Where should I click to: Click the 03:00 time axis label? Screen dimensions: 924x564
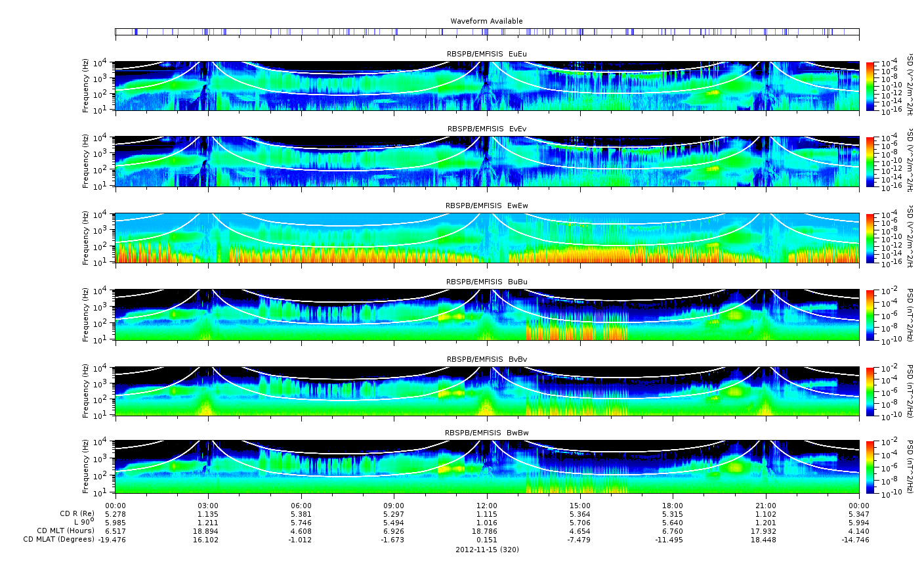208,506
